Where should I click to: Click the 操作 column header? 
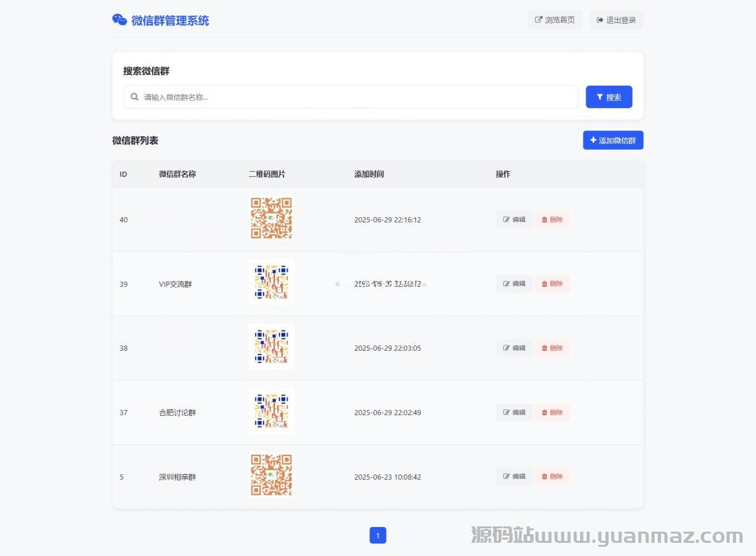pyautogui.click(x=503, y=174)
